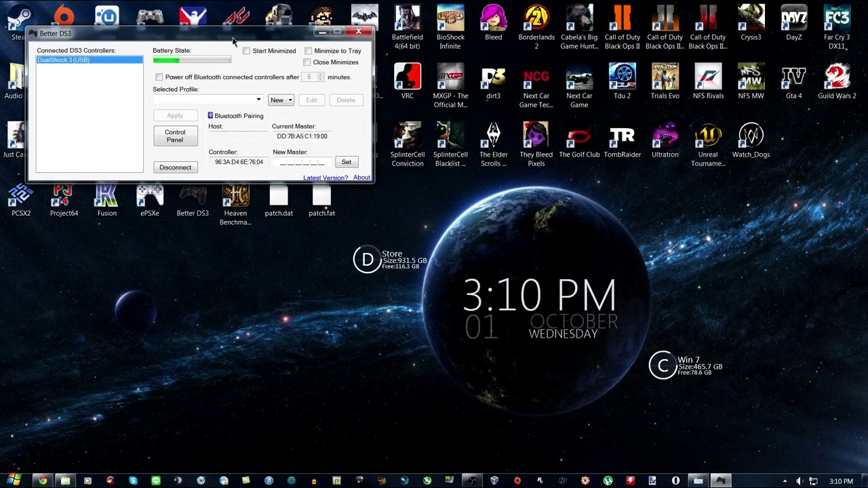Launch Crysis3 desktop icon
The image size is (868, 488).
click(751, 24)
